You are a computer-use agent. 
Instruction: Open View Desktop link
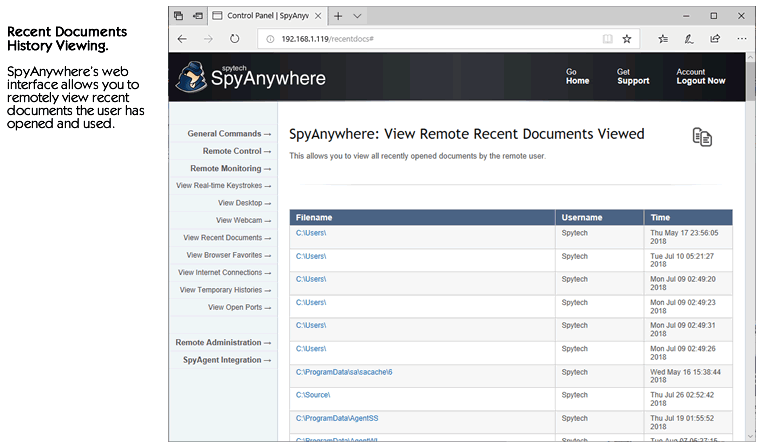pyautogui.click(x=244, y=203)
